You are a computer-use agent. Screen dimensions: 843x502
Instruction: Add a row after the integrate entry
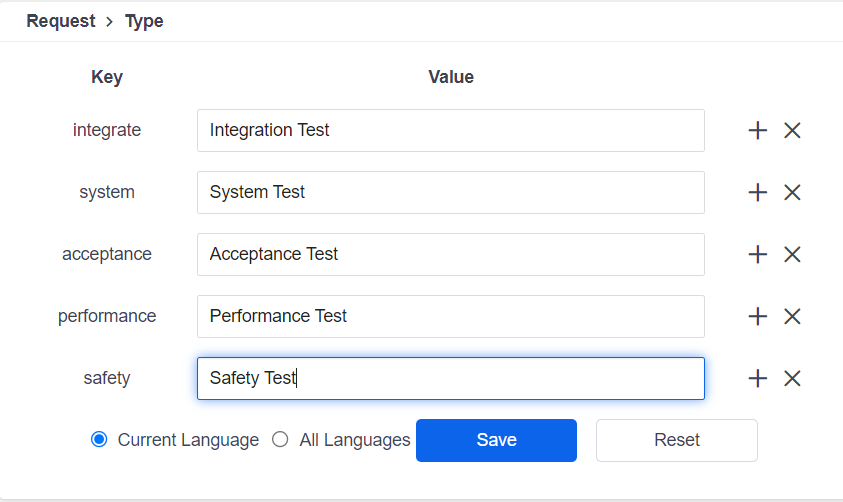pos(757,130)
